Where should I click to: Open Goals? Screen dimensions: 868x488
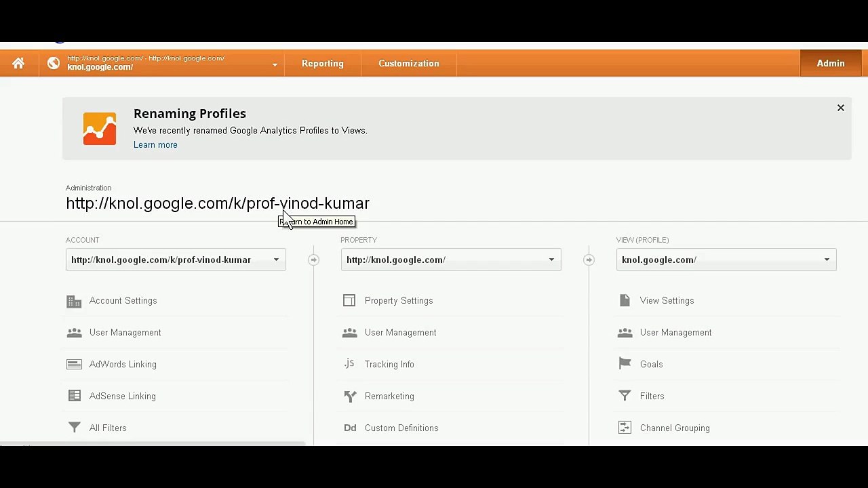point(652,365)
